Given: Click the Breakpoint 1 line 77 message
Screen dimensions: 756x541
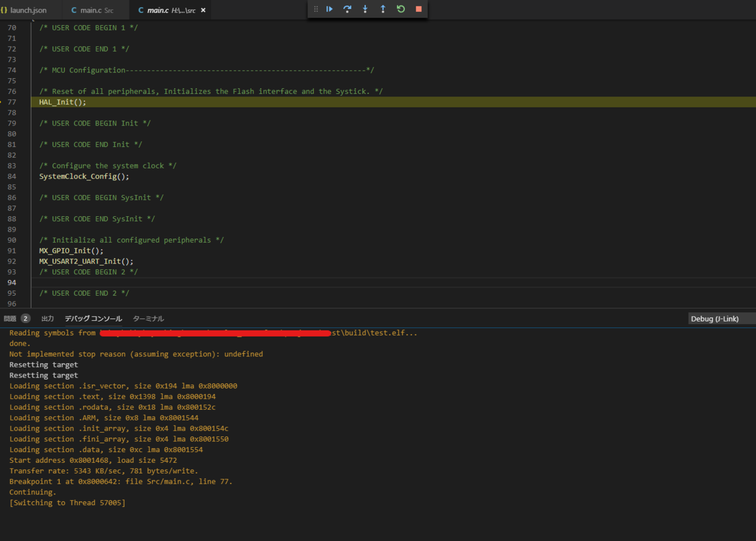Looking at the screenshot, I should coord(120,481).
